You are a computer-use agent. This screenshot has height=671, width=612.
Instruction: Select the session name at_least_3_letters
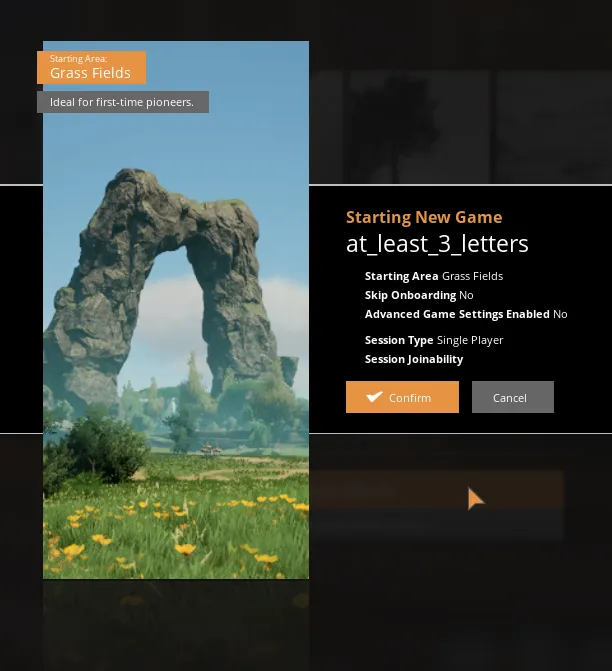(437, 244)
